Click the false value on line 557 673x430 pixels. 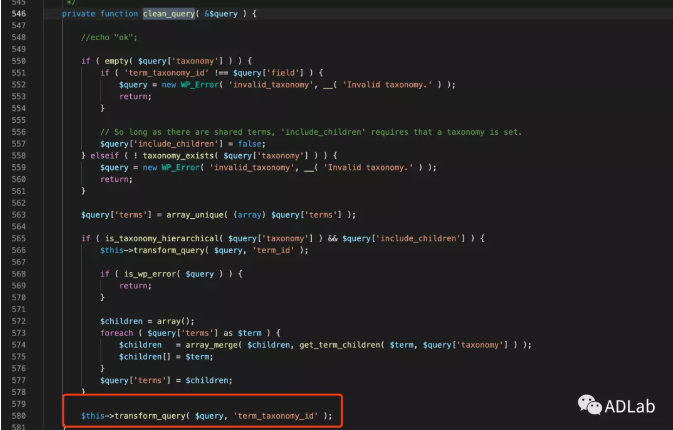click(x=220, y=143)
